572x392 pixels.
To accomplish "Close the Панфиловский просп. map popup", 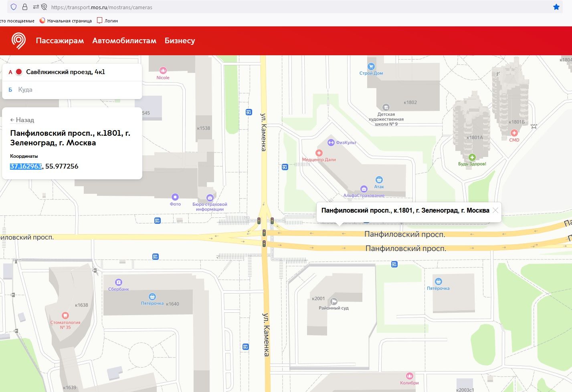I will tap(495, 210).
